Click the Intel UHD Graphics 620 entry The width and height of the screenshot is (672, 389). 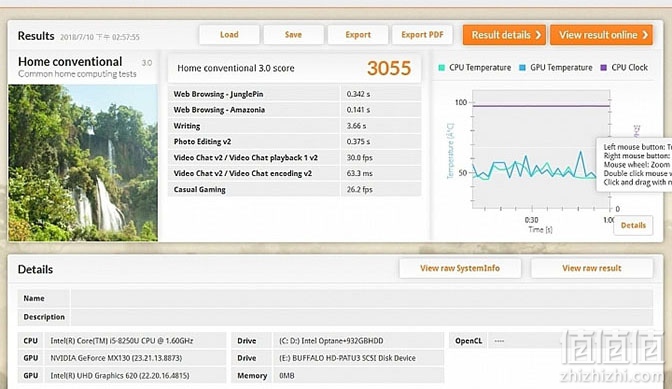(x=120, y=375)
